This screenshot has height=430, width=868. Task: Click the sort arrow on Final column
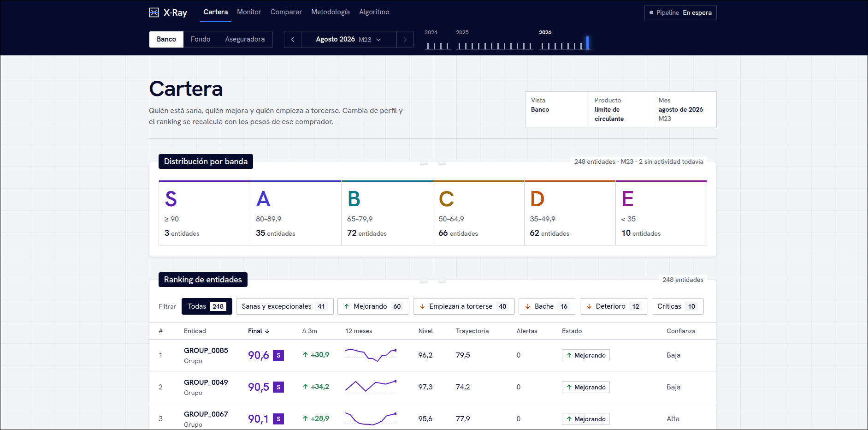[267, 331]
